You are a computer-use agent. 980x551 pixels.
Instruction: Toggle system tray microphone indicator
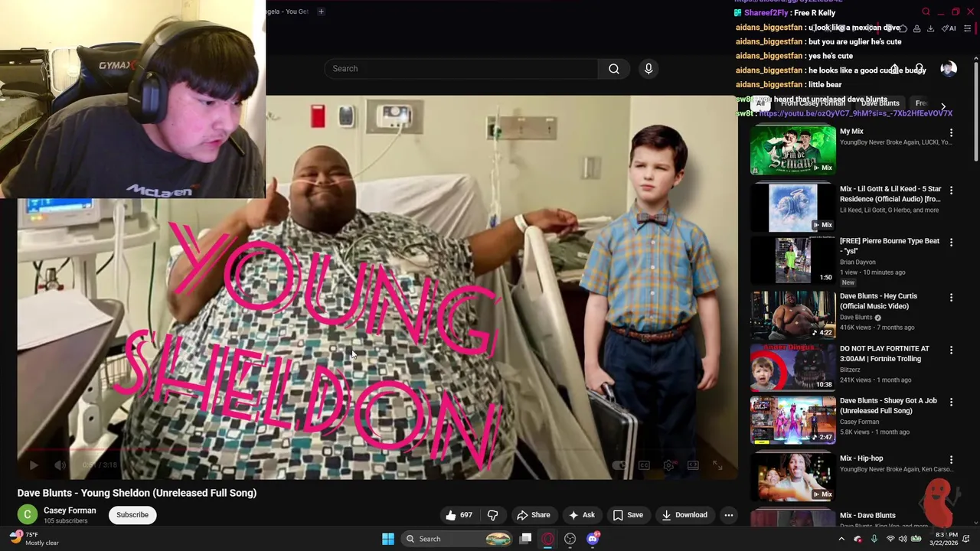point(874,539)
